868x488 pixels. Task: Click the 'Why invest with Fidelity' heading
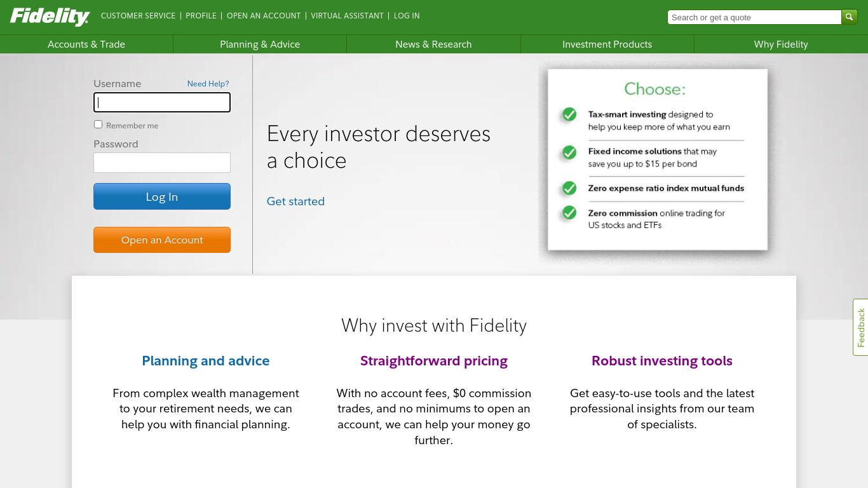click(x=434, y=325)
